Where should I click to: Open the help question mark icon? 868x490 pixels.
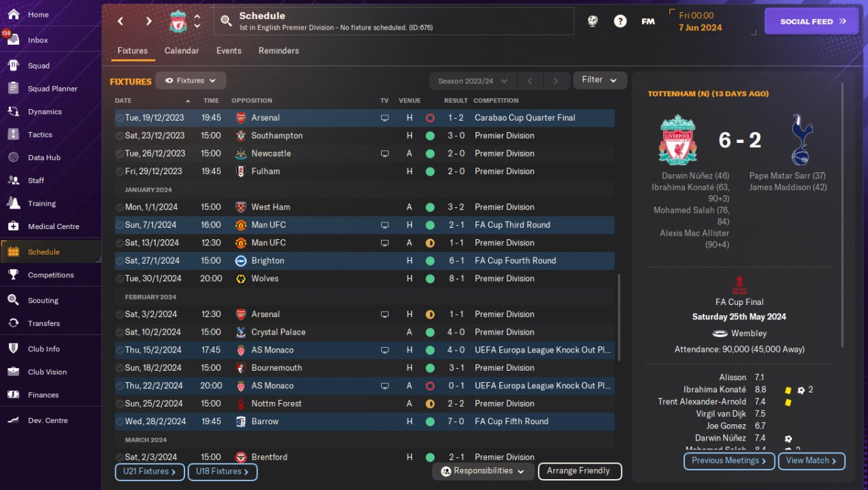[620, 21]
